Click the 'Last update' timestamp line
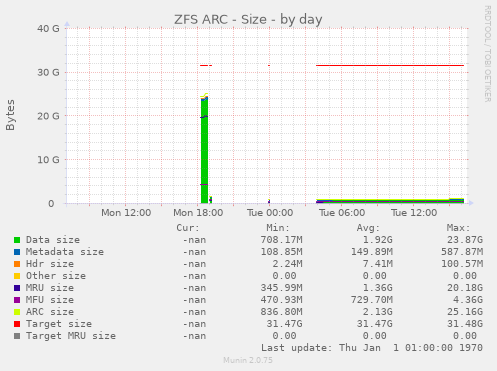The height and width of the screenshot is (371, 497). tap(372, 348)
